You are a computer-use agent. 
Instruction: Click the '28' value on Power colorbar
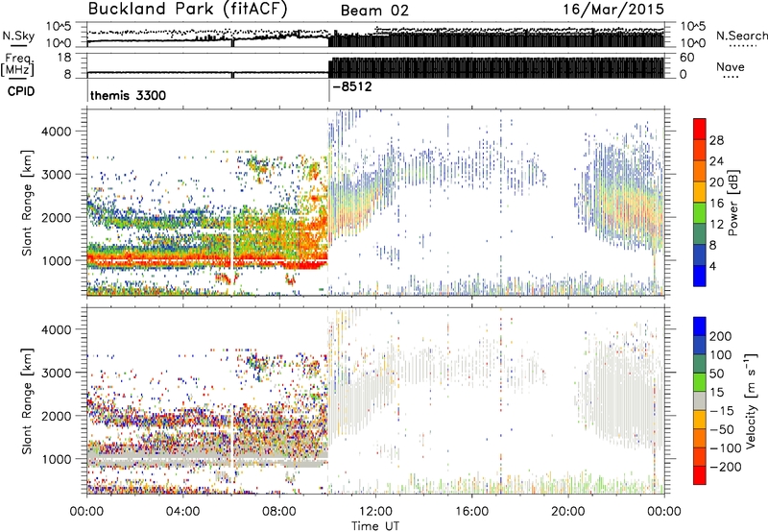click(716, 140)
